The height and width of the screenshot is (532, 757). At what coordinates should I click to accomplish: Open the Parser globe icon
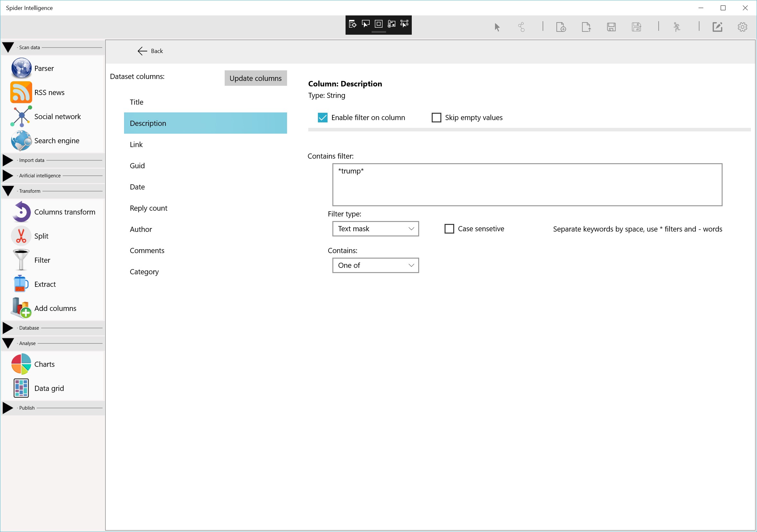[x=21, y=68]
